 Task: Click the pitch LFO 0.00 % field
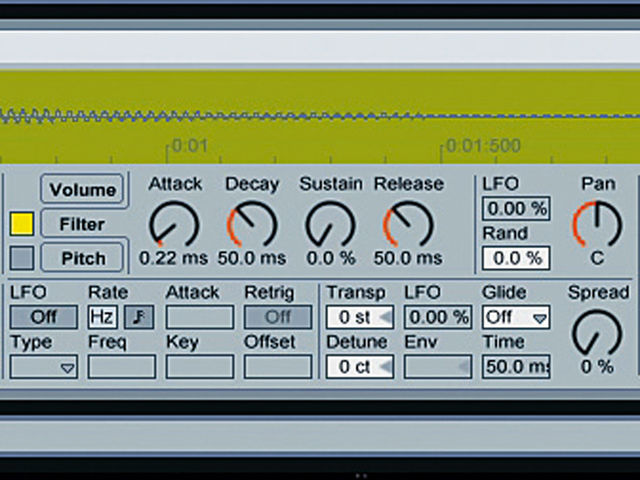tap(438, 317)
